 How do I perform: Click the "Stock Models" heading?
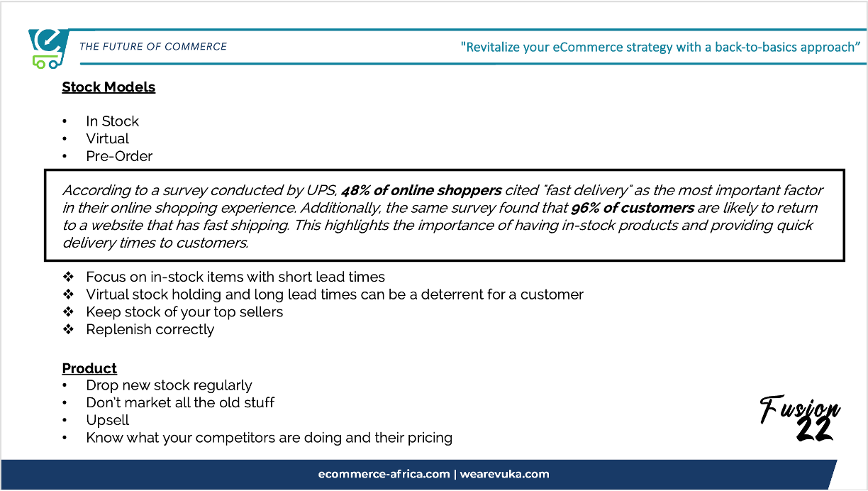coord(108,87)
